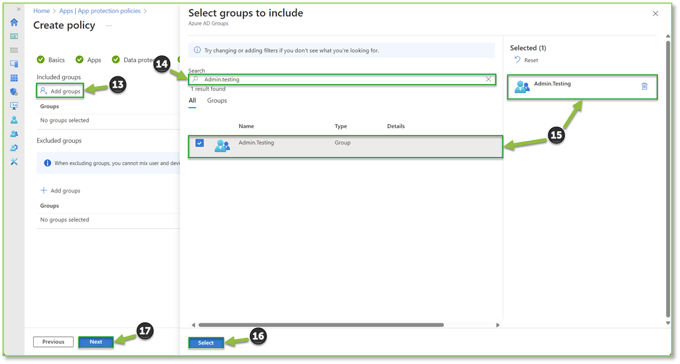680x364 pixels.
Task: Click the Home breadcrumb link
Action: (x=41, y=11)
